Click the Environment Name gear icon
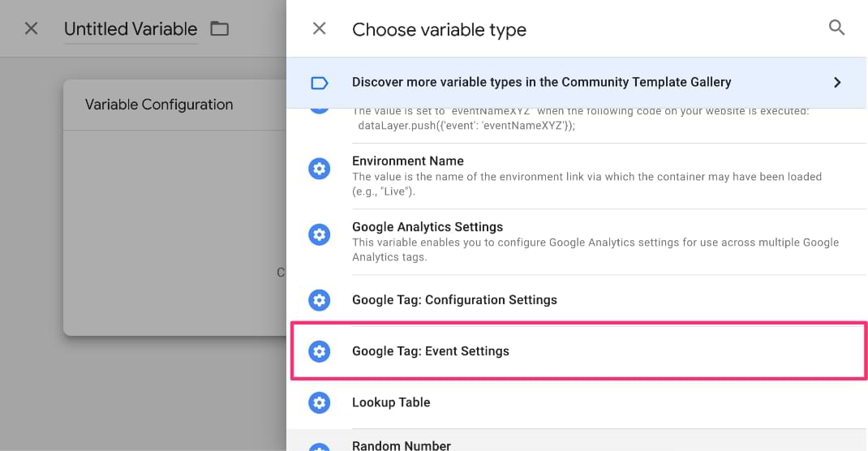 [x=320, y=169]
